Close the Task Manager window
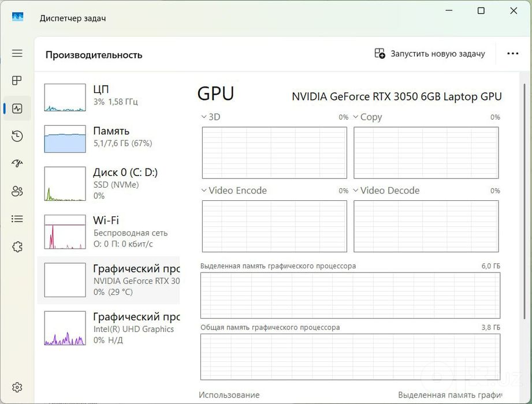This screenshot has width=532, height=404. tap(514, 10)
